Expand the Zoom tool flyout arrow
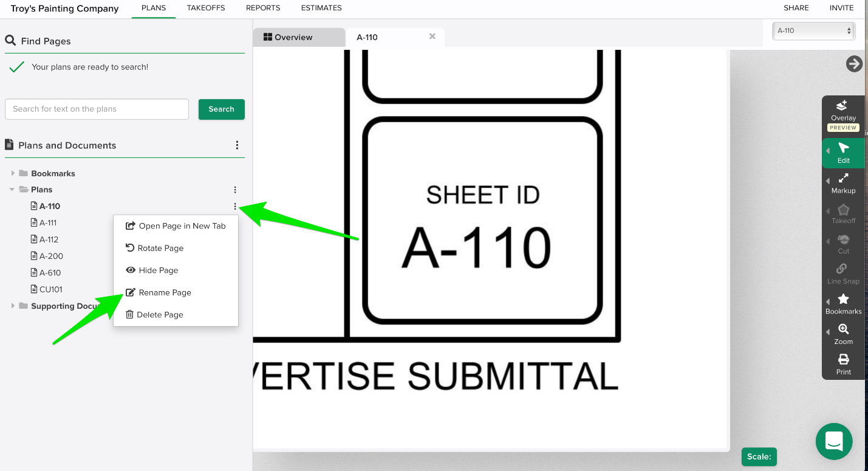This screenshot has height=471, width=868. (828, 332)
